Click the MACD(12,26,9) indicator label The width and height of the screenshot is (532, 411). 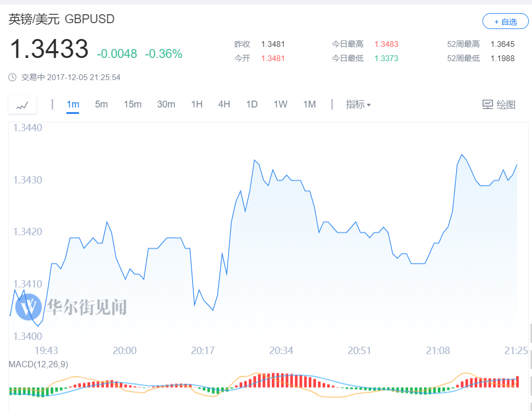[x=38, y=364]
